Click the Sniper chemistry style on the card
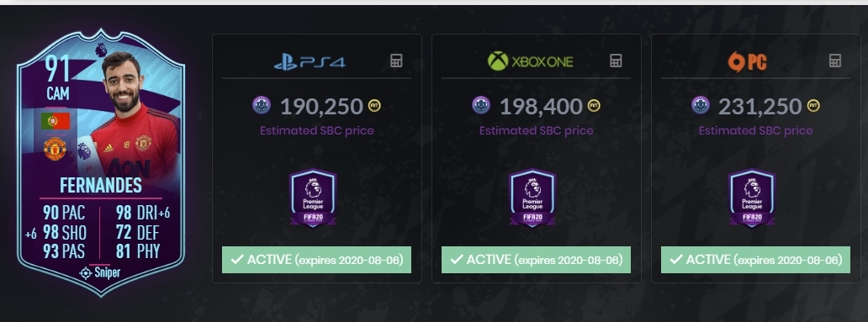This screenshot has height=322, width=868. 99,272
